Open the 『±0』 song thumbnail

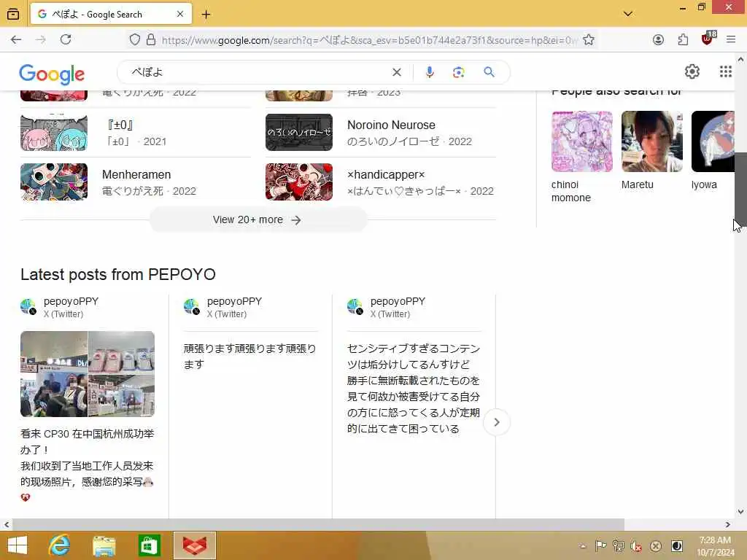click(x=54, y=133)
